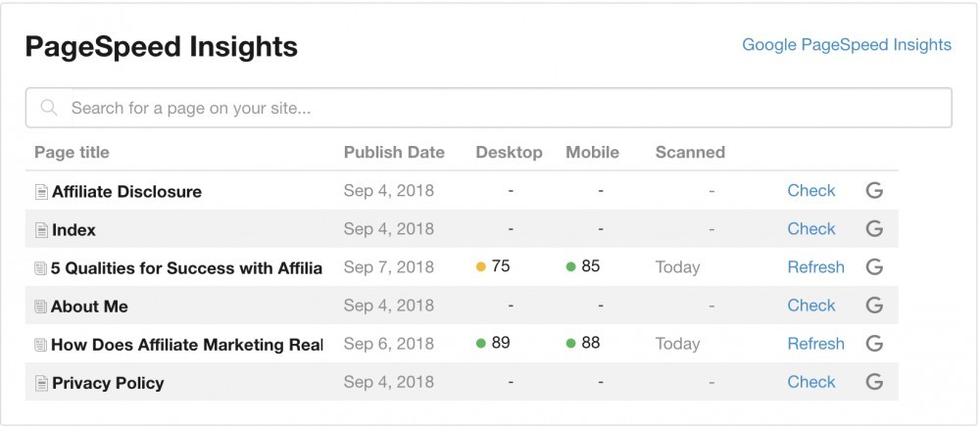This screenshot has width=980, height=427.
Task: Click Check link for Index page
Action: point(811,229)
